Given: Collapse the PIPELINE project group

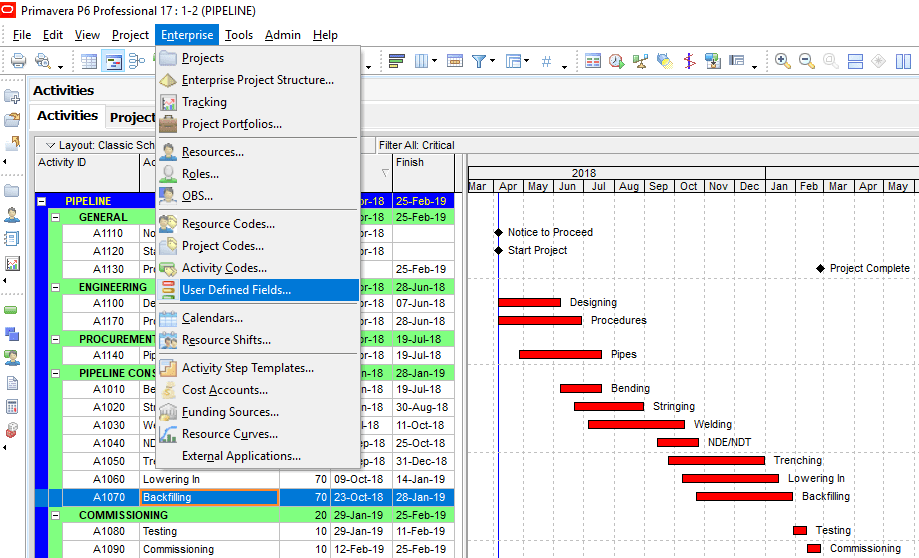Looking at the screenshot, I should tap(41, 201).
